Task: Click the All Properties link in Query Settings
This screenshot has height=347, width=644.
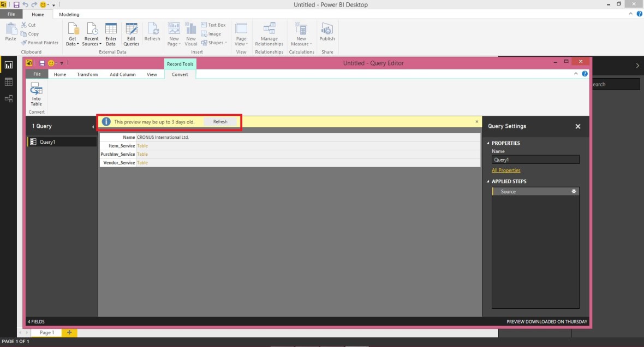Action: coord(506,170)
